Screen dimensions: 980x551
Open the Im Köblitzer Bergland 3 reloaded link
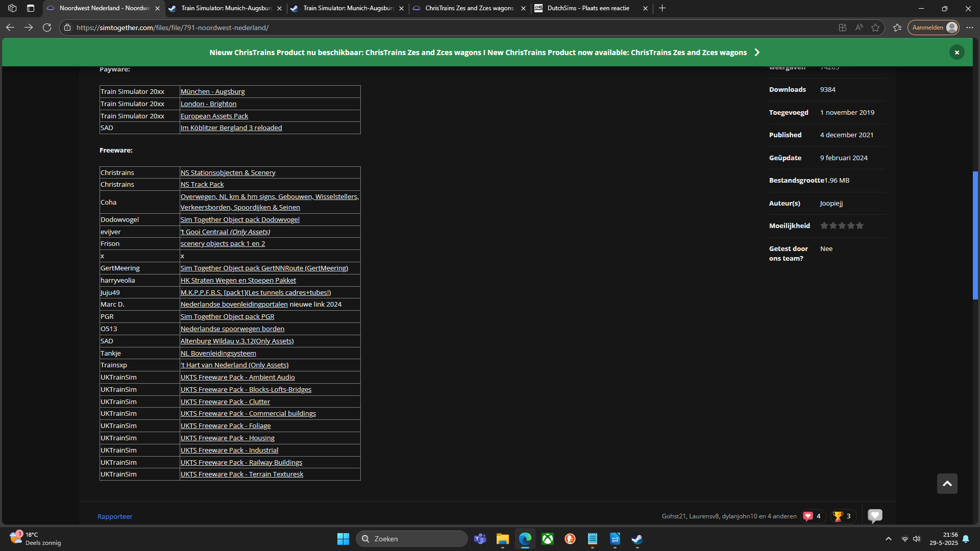(231, 128)
